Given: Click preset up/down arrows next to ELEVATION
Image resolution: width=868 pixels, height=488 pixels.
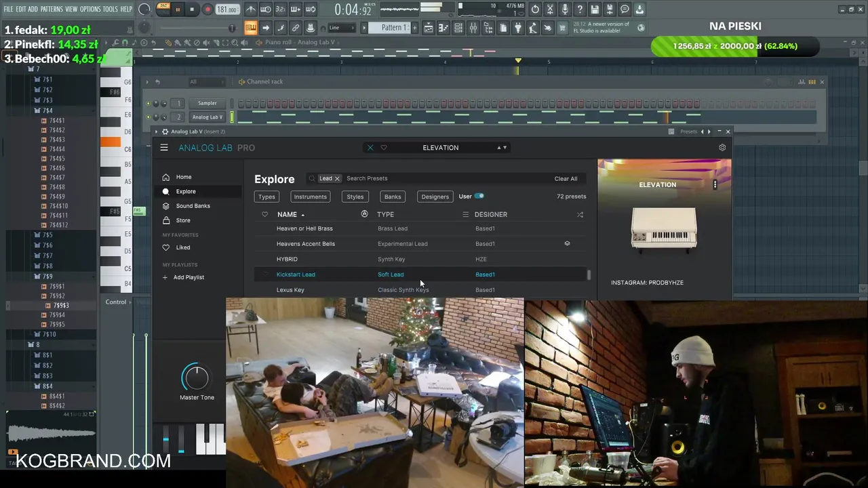Looking at the screenshot, I should pos(502,147).
